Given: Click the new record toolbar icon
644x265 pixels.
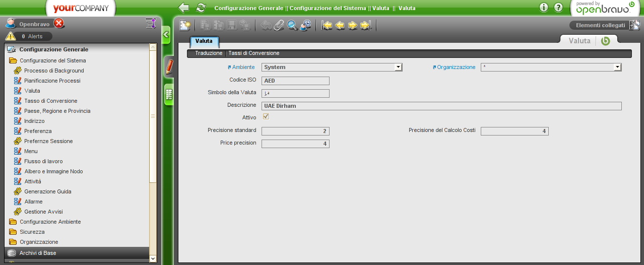Looking at the screenshot, I should coord(185,25).
